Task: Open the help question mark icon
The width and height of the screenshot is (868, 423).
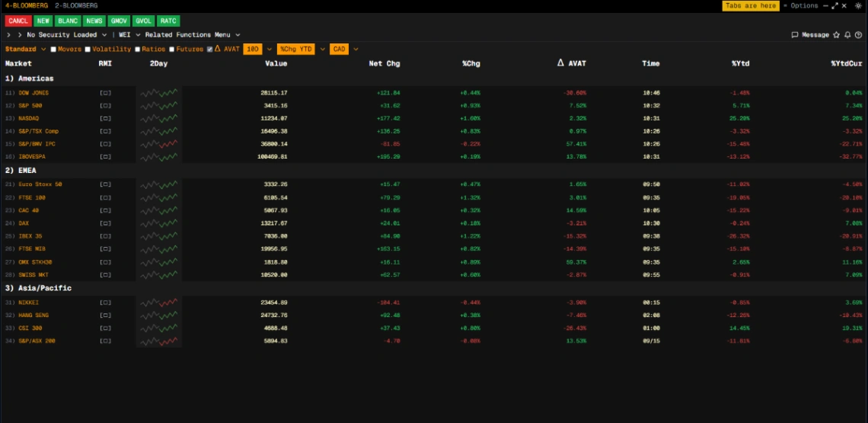Action: pos(858,35)
